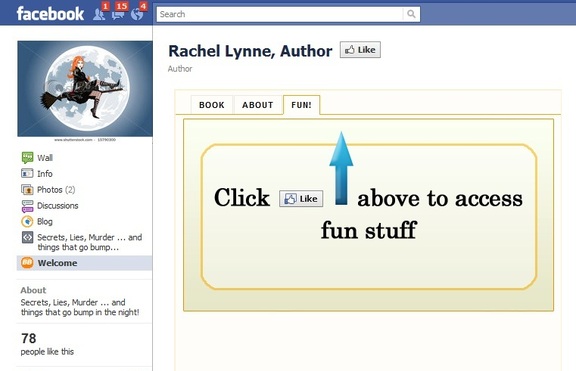This screenshot has height=371, width=576.
Task: Open the messages notification icon
Action: 118,14
